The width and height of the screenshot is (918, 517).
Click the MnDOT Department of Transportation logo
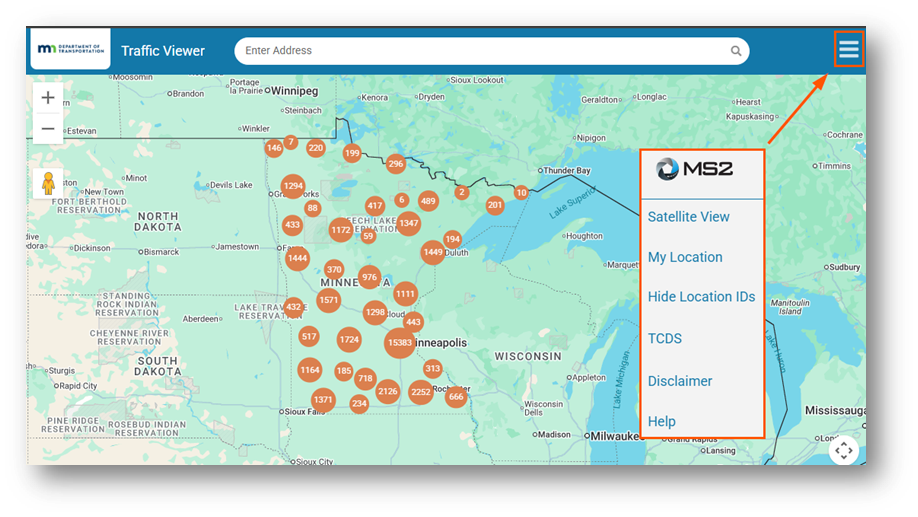(x=70, y=49)
